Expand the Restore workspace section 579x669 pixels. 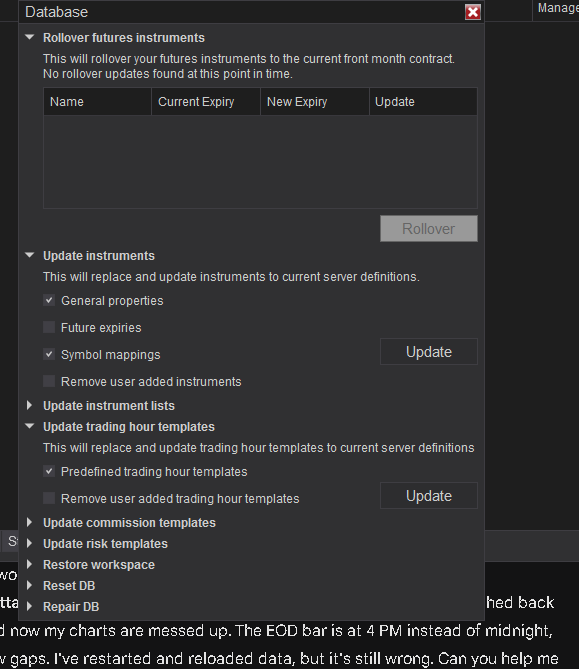click(x=29, y=564)
